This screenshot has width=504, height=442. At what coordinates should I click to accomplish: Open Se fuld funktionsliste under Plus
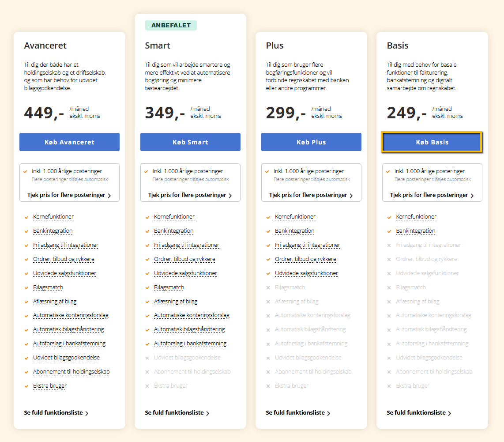coord(298,413)
